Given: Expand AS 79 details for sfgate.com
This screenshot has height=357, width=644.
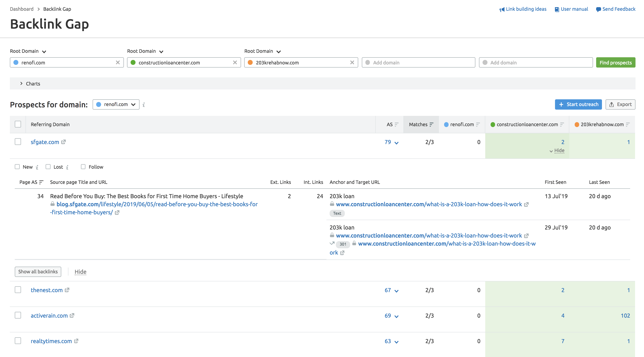Looking at the screenshot, I should [x=396, y=143].
